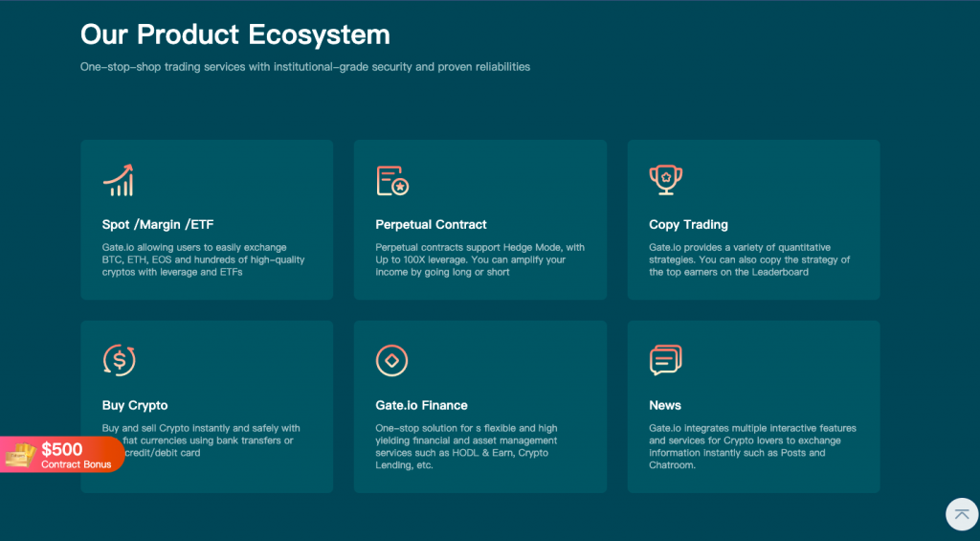Open the News heading

pos(665,405)
